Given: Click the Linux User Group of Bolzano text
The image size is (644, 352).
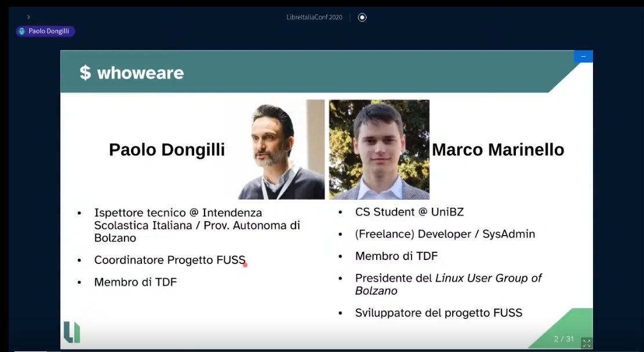Looking at the screenshot, I should click(x=488, y=278).
